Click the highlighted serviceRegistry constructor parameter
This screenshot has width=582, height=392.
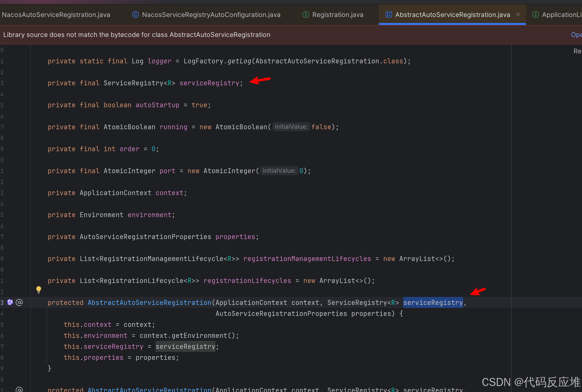pos(433,302)
